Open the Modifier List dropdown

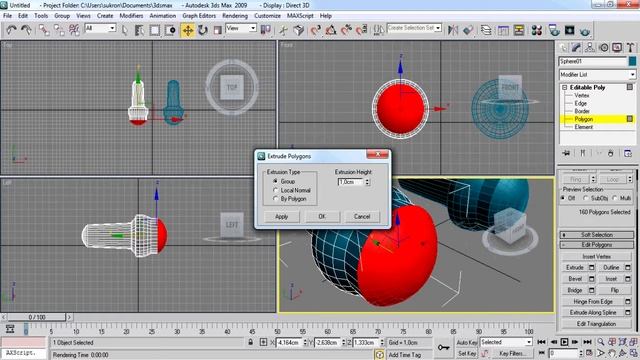[598, 75]
